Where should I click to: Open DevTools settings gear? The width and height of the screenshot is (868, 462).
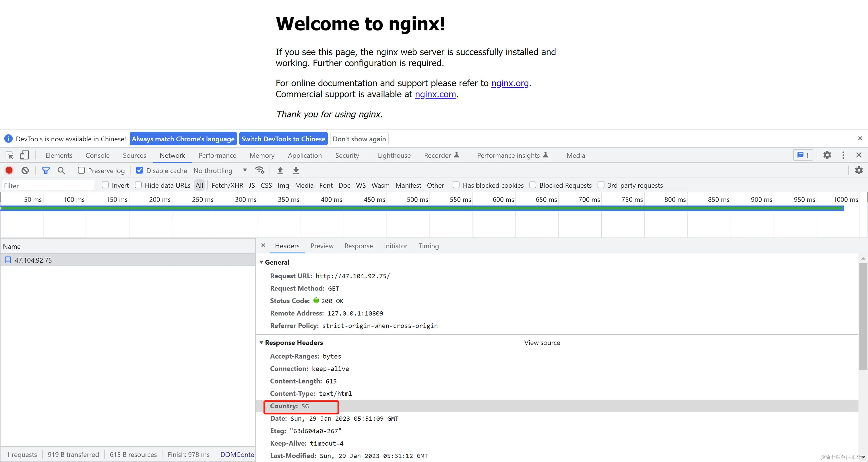(x=827, y=155)
